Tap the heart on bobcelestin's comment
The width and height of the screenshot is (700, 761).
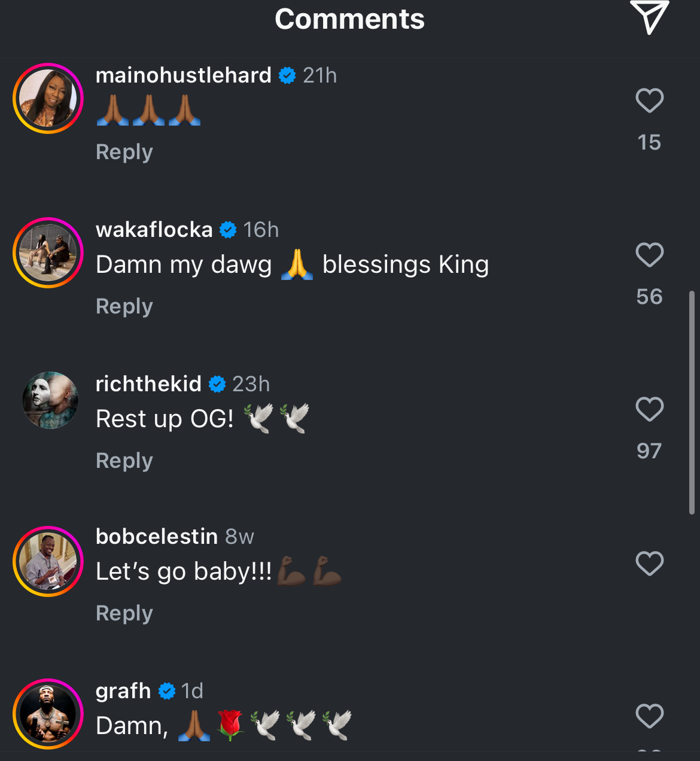point(650,564)
